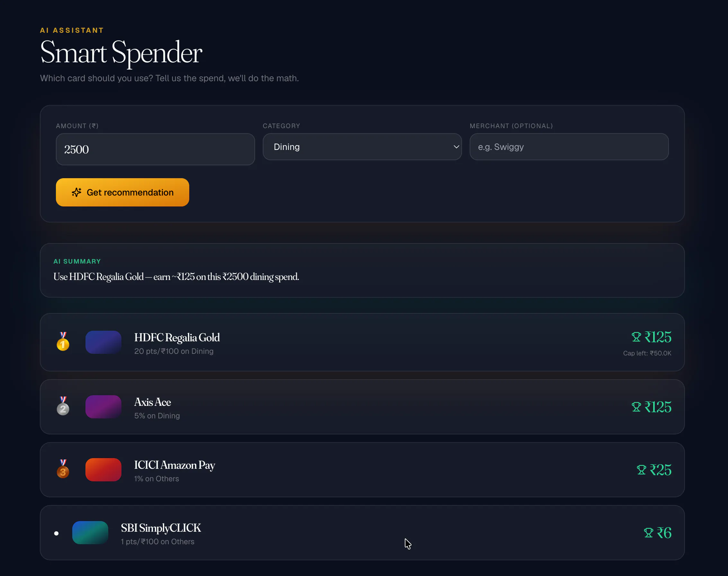Image resolution: width=728 pixels, height=576 pixels.
Task: Click the gold first-place medal icon
Action: pos(63,341)
